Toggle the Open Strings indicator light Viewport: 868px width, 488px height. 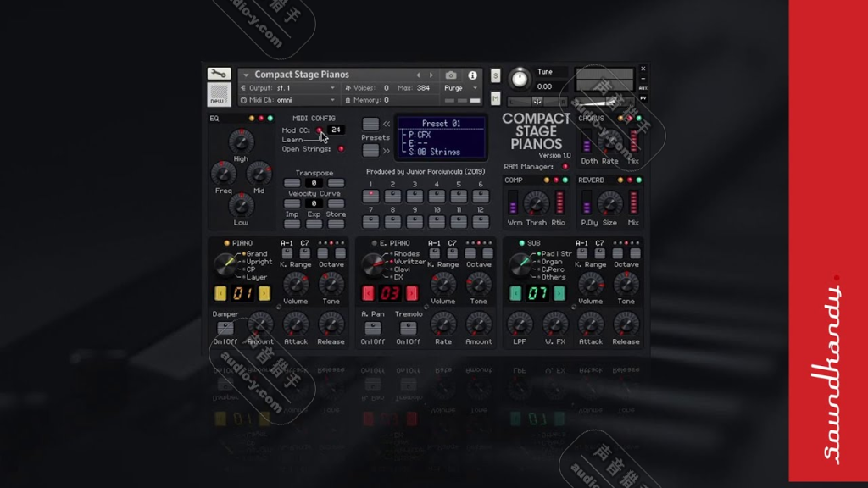click(340, 149)
